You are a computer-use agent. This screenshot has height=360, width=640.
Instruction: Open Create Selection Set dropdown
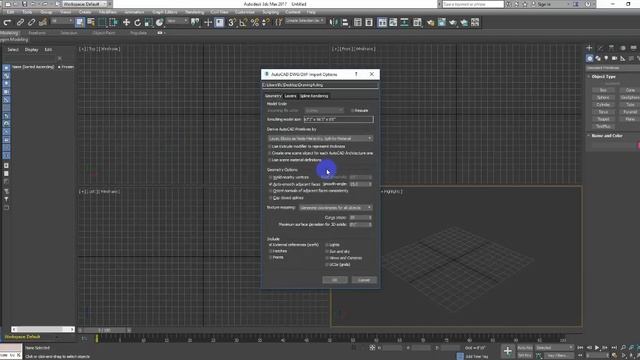click(305, 20)
